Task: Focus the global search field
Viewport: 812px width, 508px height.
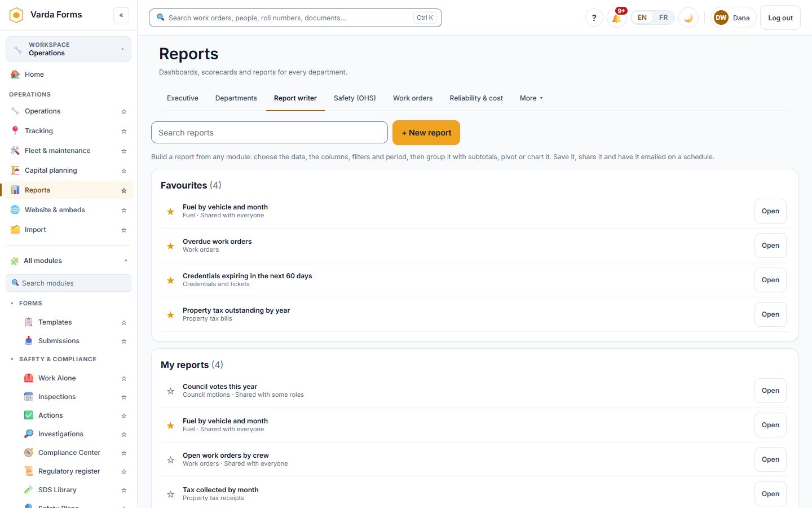Action: (295, 17)
